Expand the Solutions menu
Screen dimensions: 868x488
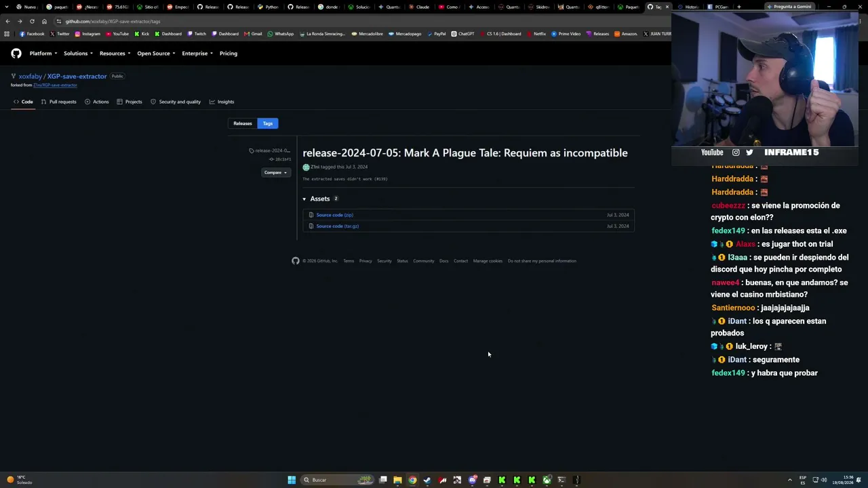[78, 54]
